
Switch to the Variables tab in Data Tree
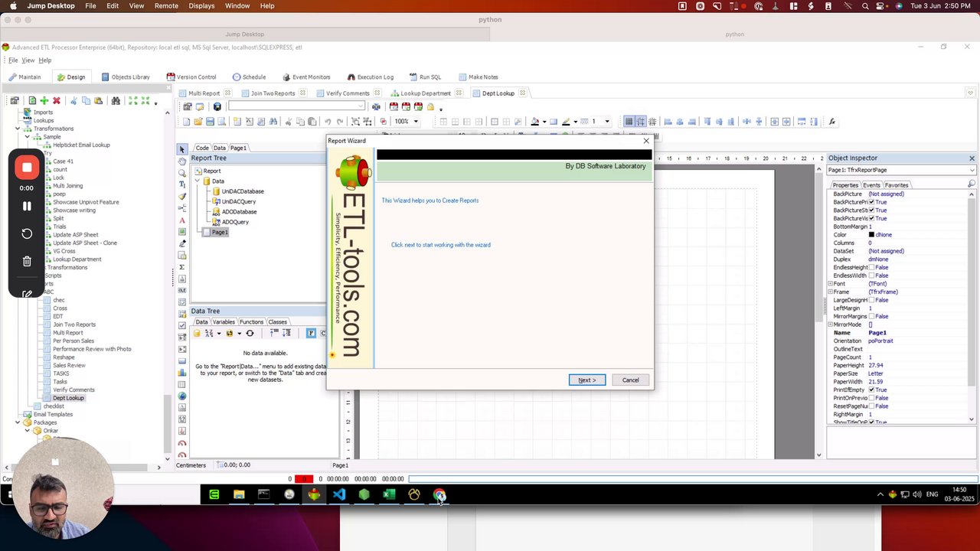click(224, 322)
